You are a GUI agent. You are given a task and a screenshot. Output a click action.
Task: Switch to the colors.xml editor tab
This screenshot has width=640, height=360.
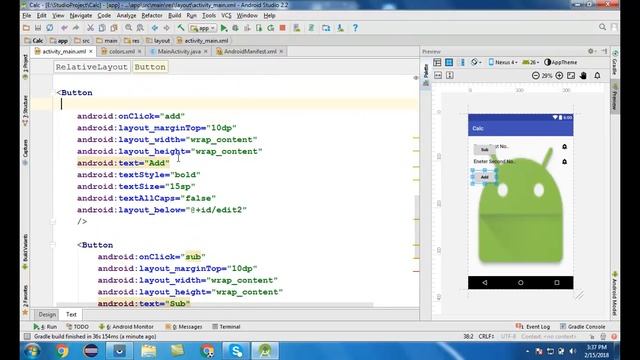[x=121, y=51]
